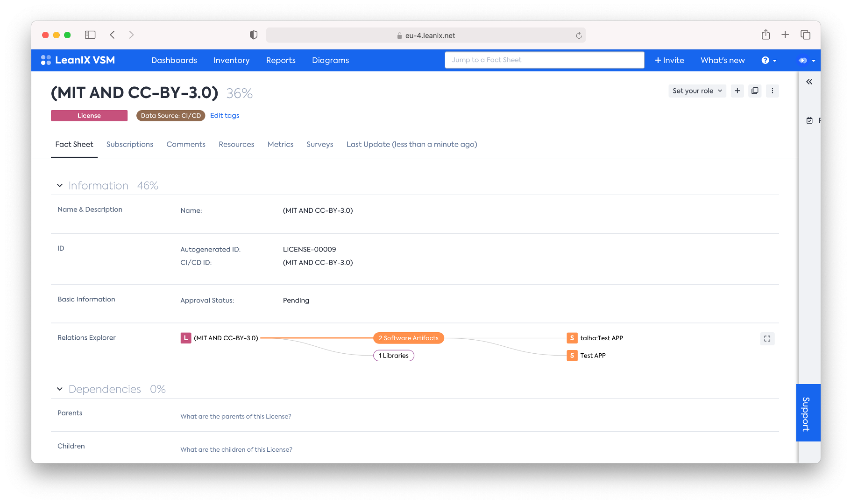Click the 2 Software Artifacts node
The image size is (851, 504).
click(409, 338)
